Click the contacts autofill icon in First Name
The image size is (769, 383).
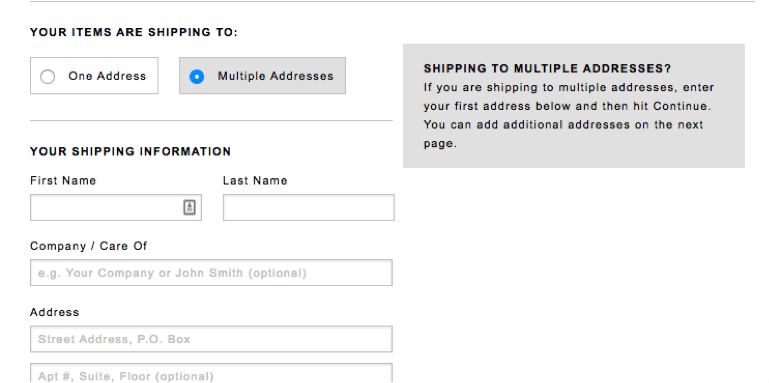click(189, 207)
